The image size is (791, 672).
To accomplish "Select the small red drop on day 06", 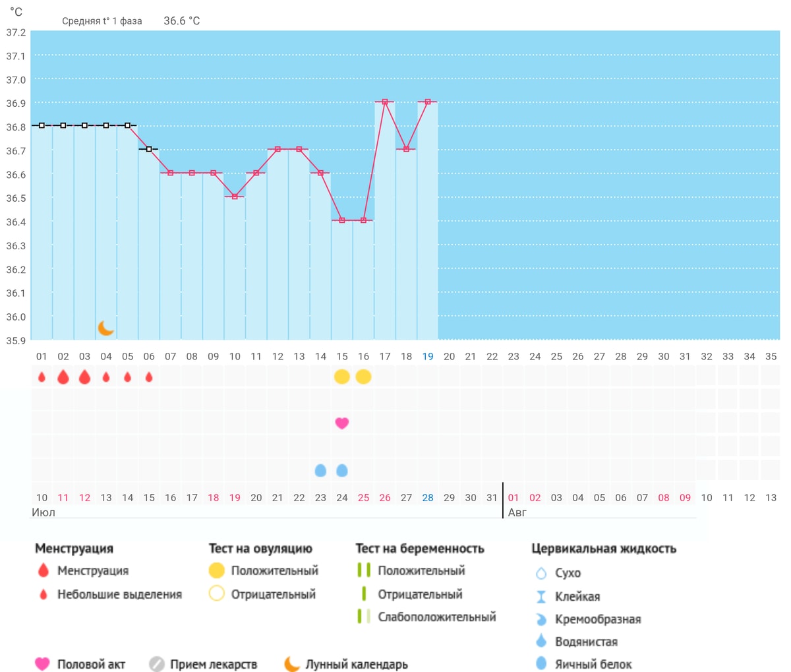I will tap(149, 377).
